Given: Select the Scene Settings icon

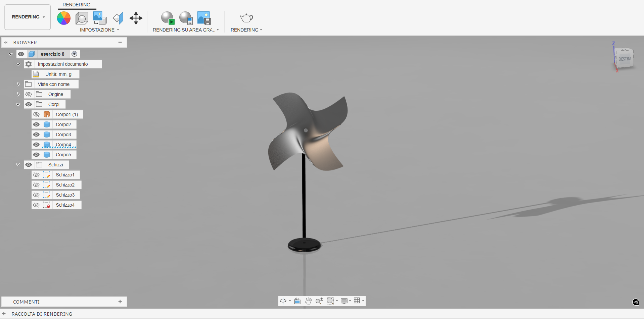Looking at the screenshot, I should tap(82, 18).
